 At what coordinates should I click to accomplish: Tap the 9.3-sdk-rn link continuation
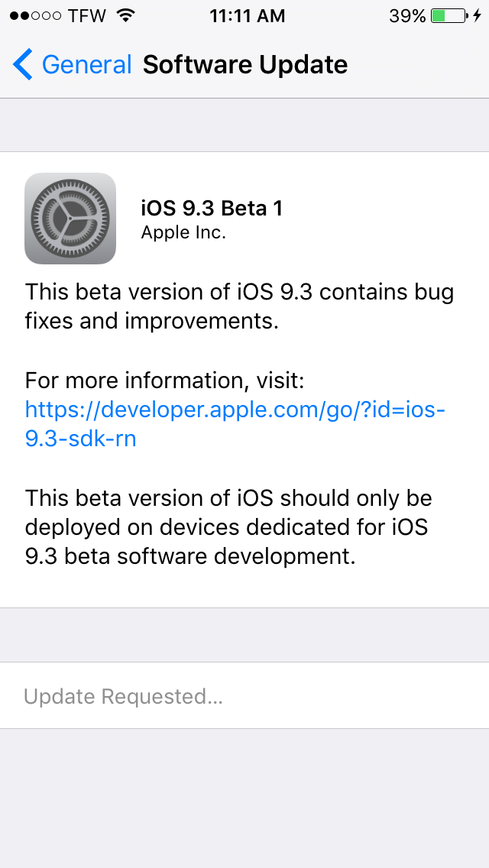pos(81,439)
